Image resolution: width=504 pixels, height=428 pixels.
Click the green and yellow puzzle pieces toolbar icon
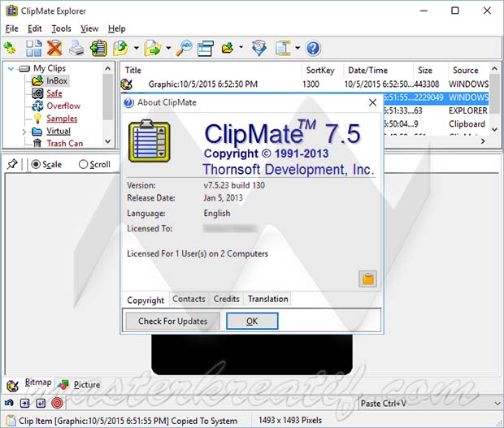10,48
